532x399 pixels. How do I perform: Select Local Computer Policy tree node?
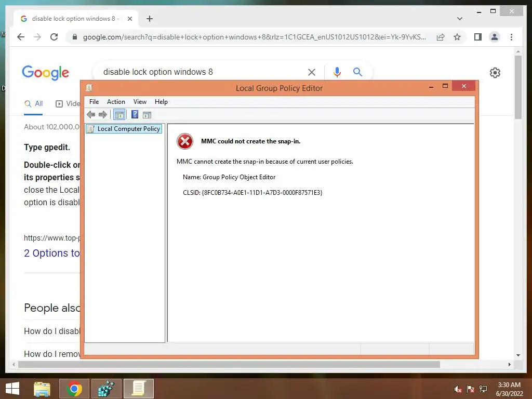point(124,129)
